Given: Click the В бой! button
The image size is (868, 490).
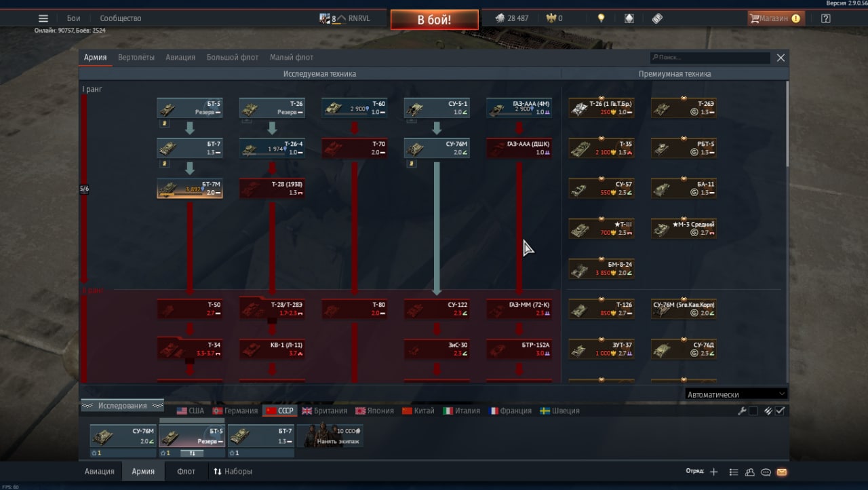Looking at the screenshot, I should point(434,20).
